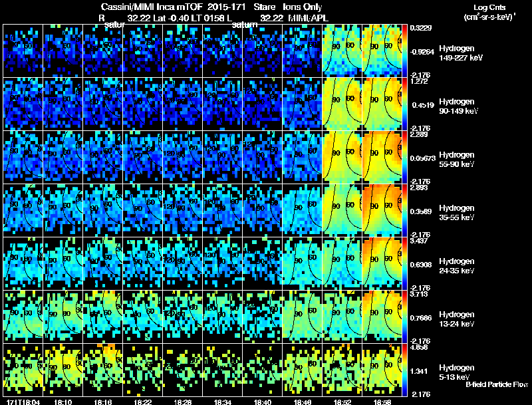Select the 5-13 keV panel at 18:10
The image size is (532, 405).
point(63,370)
